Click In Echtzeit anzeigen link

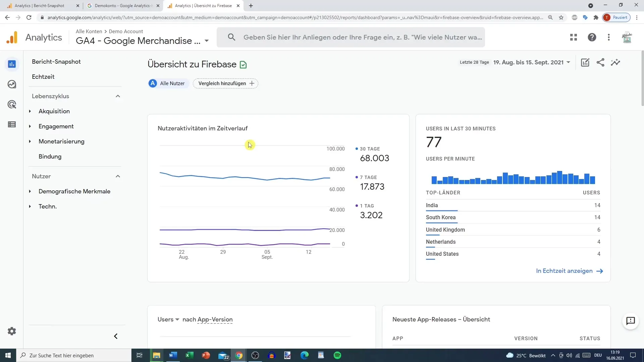(570, 271)
